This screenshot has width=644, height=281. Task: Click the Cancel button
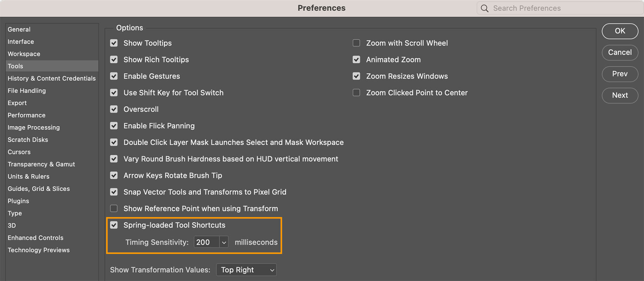[x=620, y=52]
